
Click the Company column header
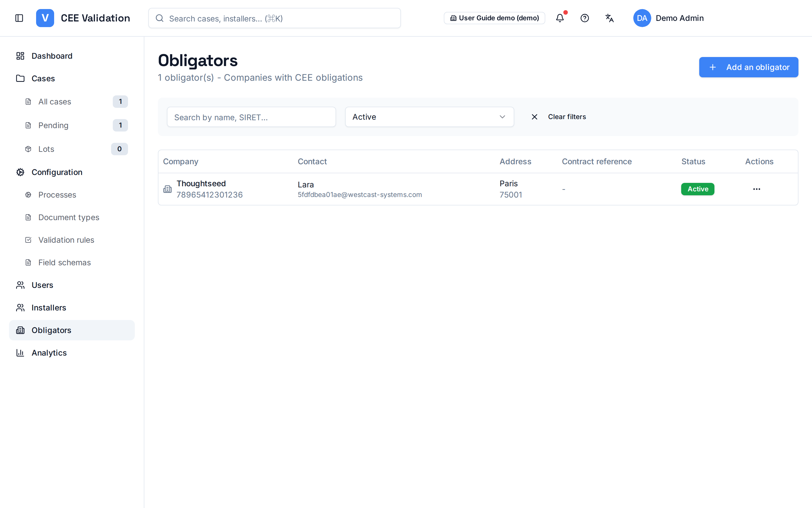coord(180,162)
